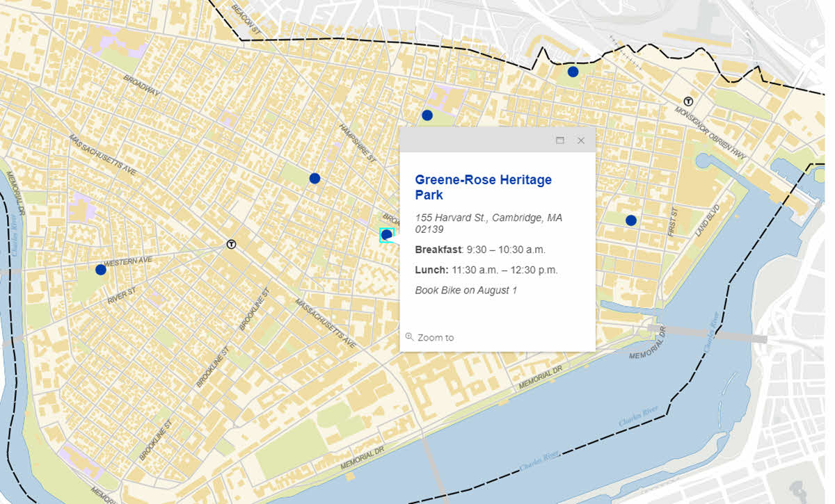Select the blue marker west of First St
835x504 pixels.
point(631,220)
